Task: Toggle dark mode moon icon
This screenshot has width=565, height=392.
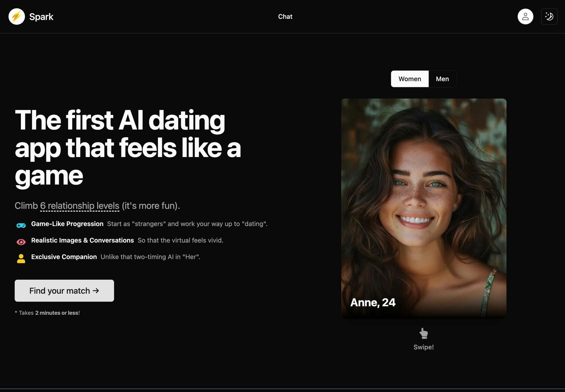Action: tap(549, 16)
